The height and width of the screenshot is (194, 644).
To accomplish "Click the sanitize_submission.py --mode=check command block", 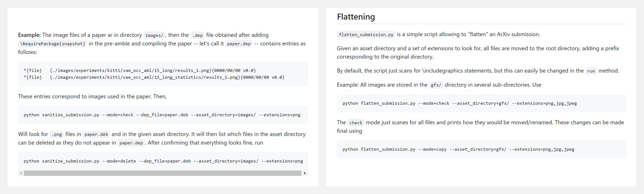I will pyautogui.click(x=162, y=115).
